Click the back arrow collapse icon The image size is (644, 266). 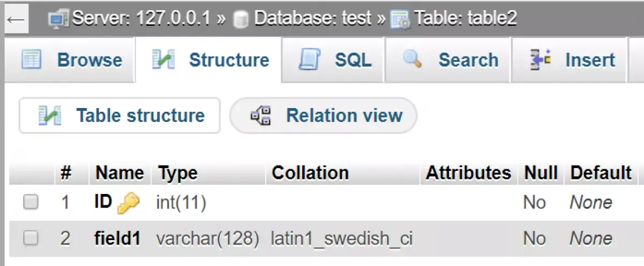click(x=16, y=19)
